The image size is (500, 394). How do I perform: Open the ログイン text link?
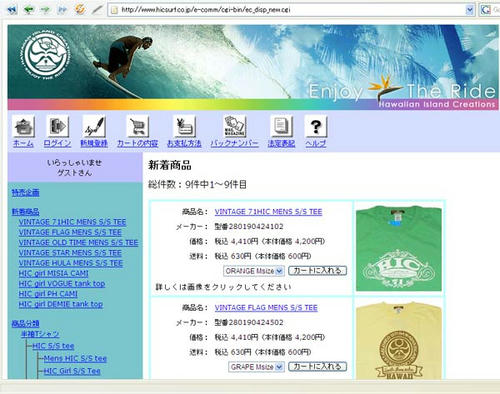pos(58,143)
